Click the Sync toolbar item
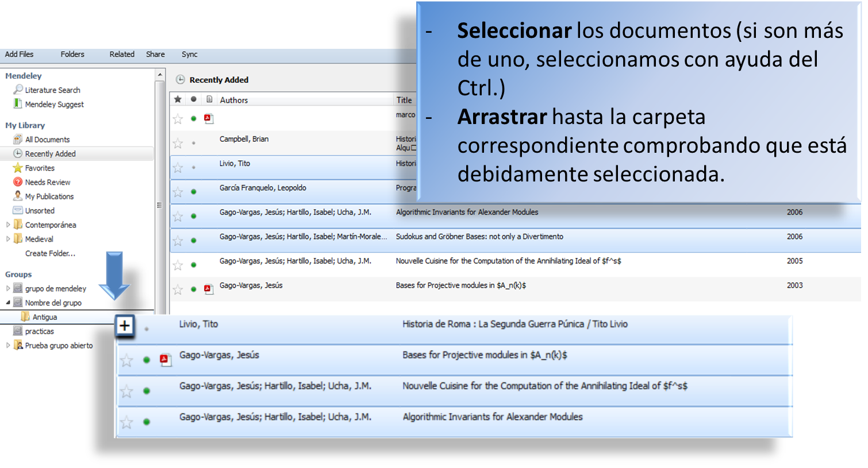The height and width of the screenshot is (468, 868). [190, 54]
